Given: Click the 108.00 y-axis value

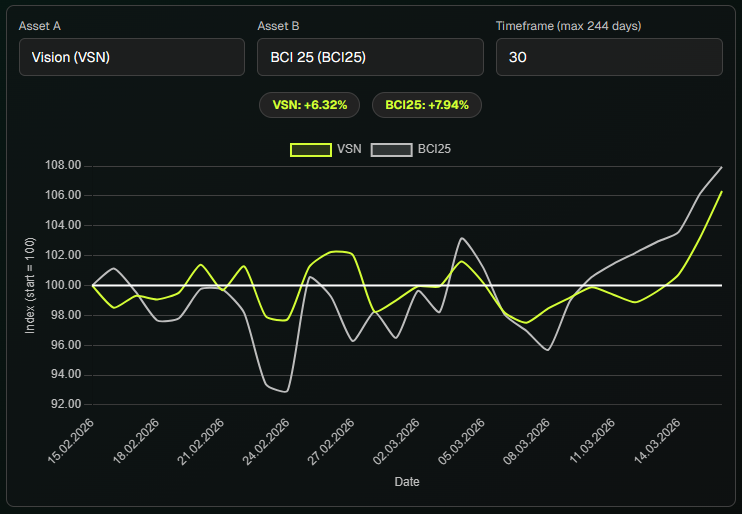Looking at the screenshot, I should tap(63, 165).
